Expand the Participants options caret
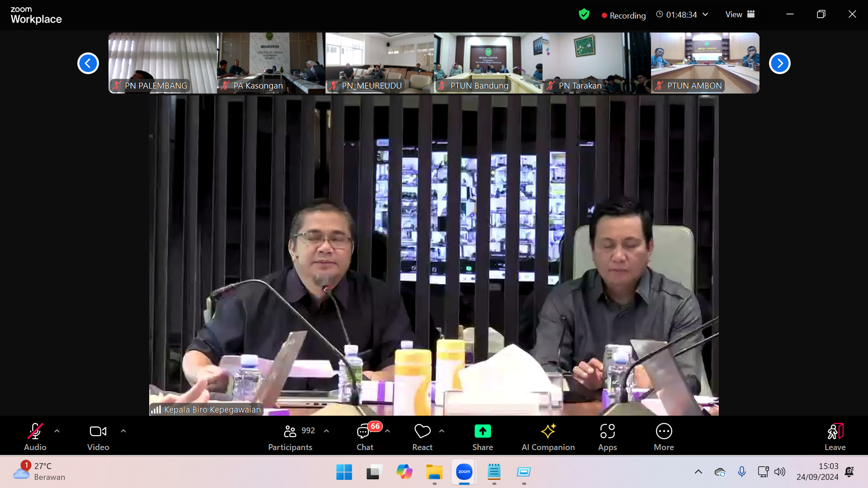 [326, 431]
